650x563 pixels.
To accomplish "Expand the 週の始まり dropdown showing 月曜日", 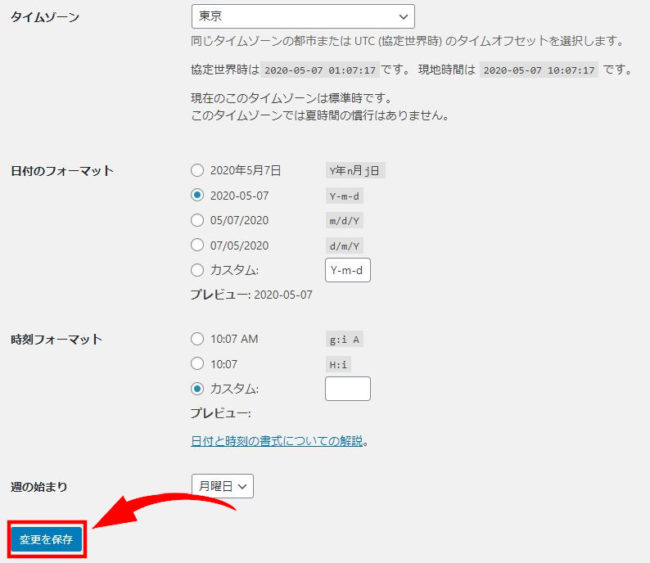I will tap(222, 486).
